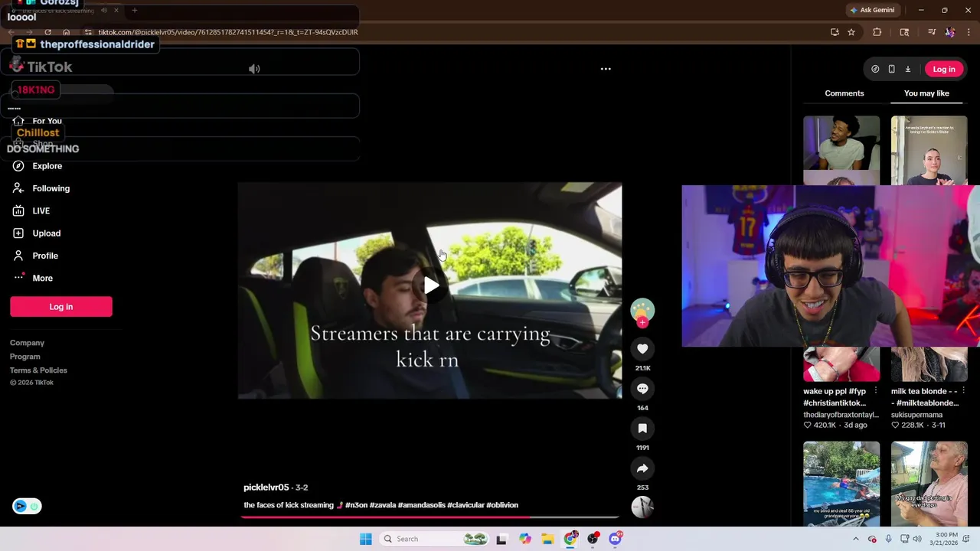Open the Explore page
980x551 pixels.
click(x=47, y=166)
